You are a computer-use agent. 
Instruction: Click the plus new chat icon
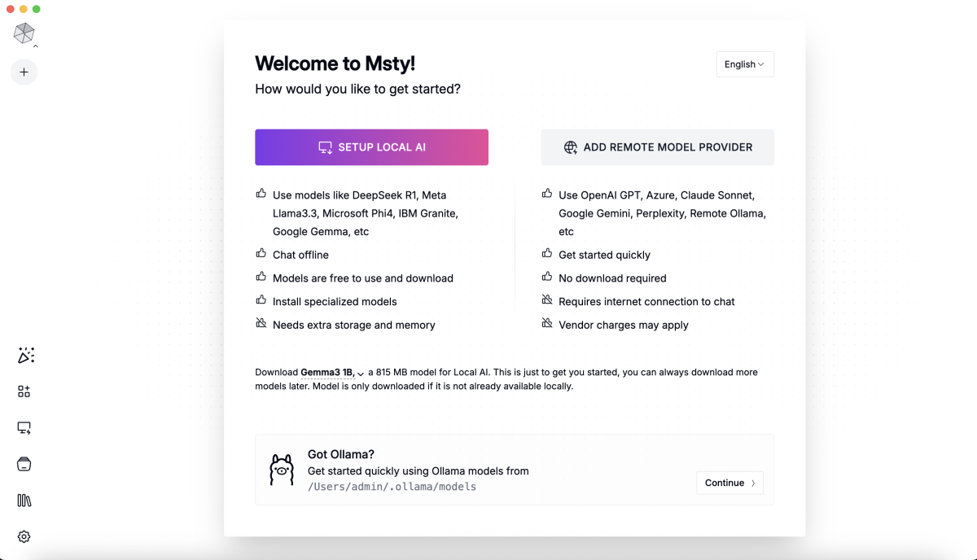coord(24,72)
